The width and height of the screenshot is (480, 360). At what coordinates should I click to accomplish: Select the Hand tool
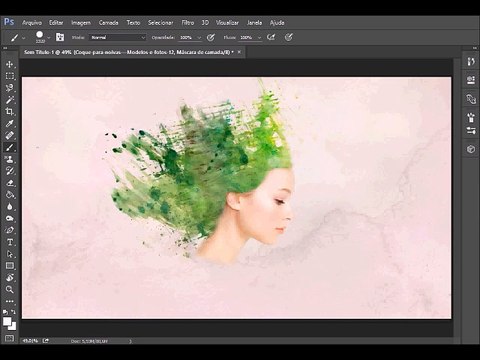tap(9, 278)
